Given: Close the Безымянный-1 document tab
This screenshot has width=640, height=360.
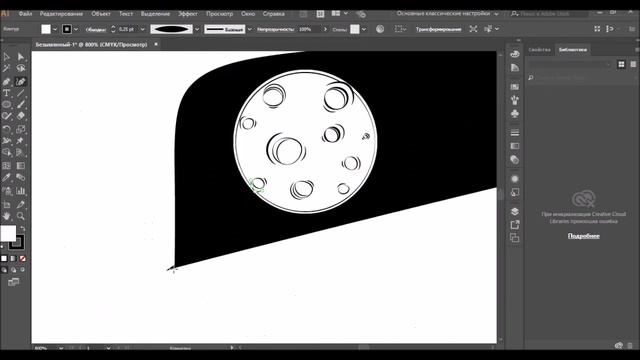Looking at the screenshot, I should point(156,44).
